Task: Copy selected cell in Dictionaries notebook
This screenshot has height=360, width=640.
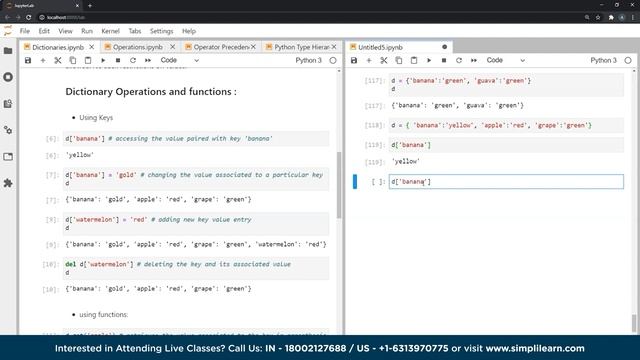Action: point(73,60)
